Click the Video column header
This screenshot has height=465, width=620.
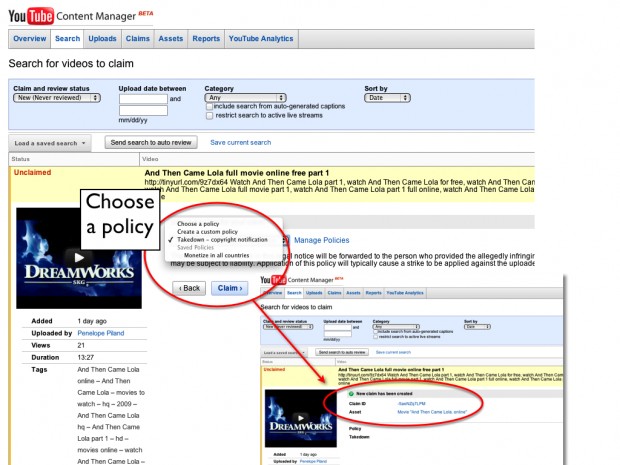pos(150,159)
